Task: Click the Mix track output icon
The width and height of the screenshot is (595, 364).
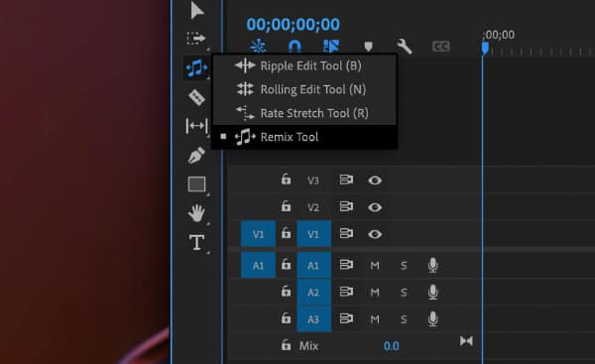Action: [466, 341]
